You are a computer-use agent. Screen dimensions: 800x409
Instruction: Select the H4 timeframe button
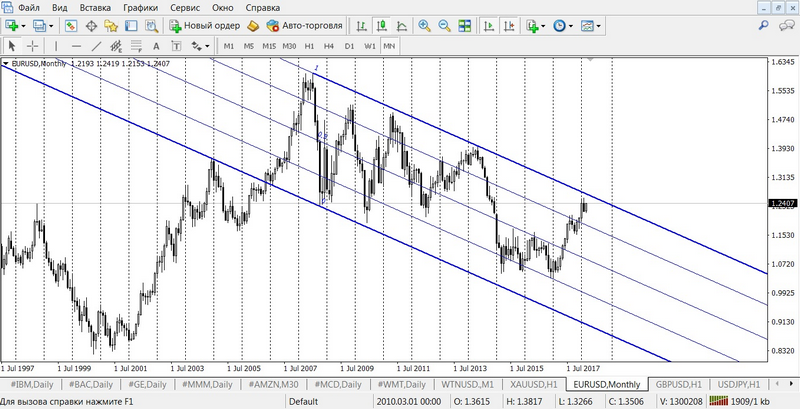328,46
